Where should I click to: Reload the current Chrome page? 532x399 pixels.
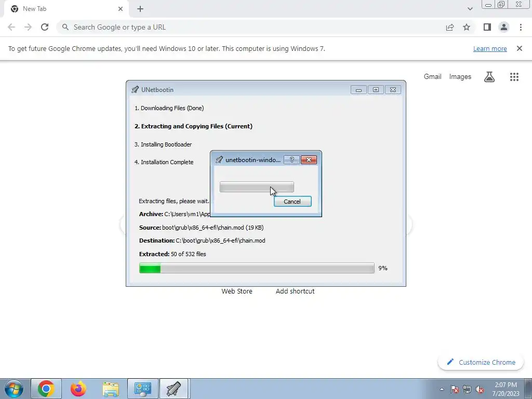point(45,27)
